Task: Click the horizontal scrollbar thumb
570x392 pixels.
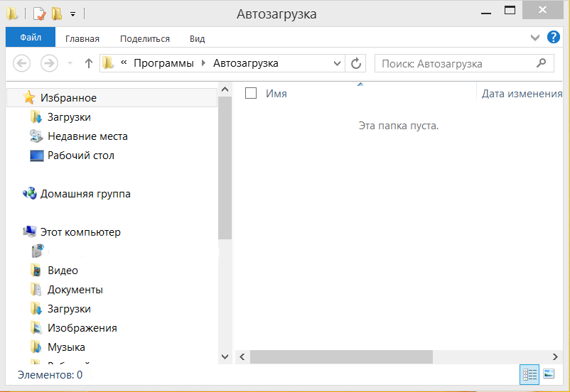Action: click(x=341, y=356)
